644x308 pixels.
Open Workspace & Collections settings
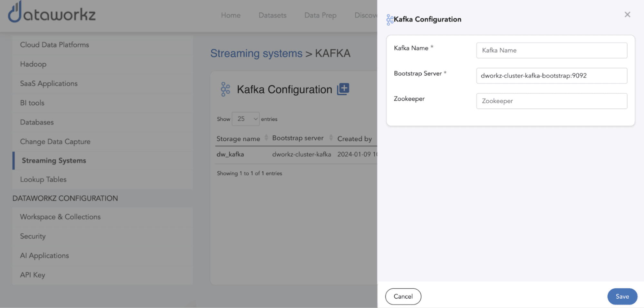pos(60,217)
